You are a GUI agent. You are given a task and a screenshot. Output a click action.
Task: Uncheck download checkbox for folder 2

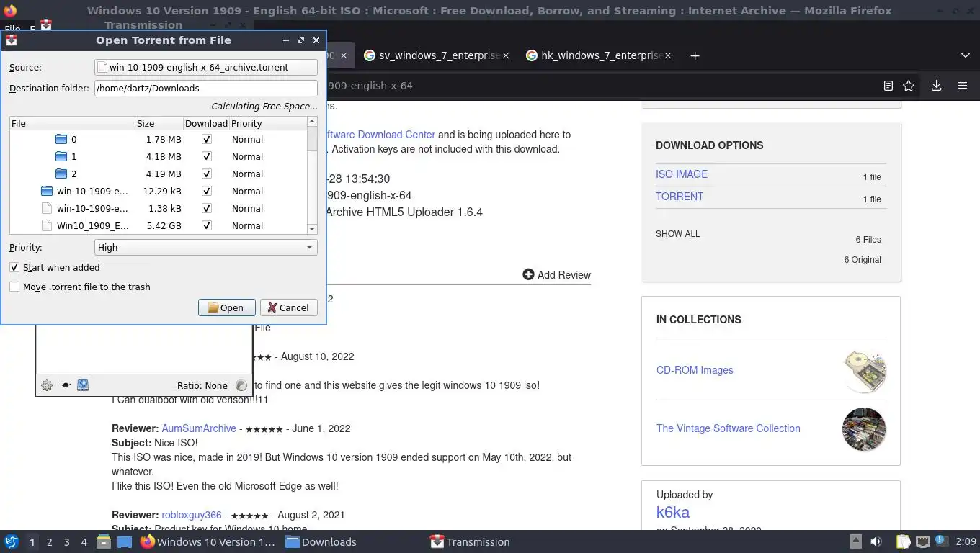click(x=207, y=174)
